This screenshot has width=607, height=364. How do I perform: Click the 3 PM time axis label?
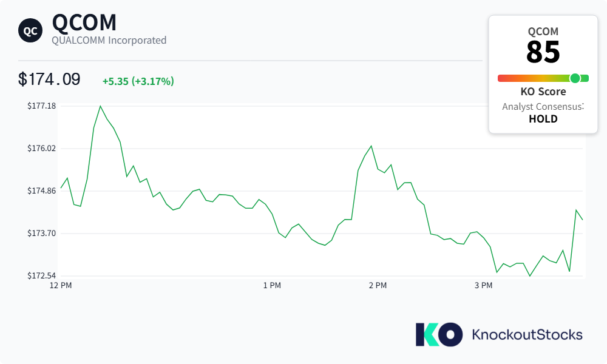point(484,286)
